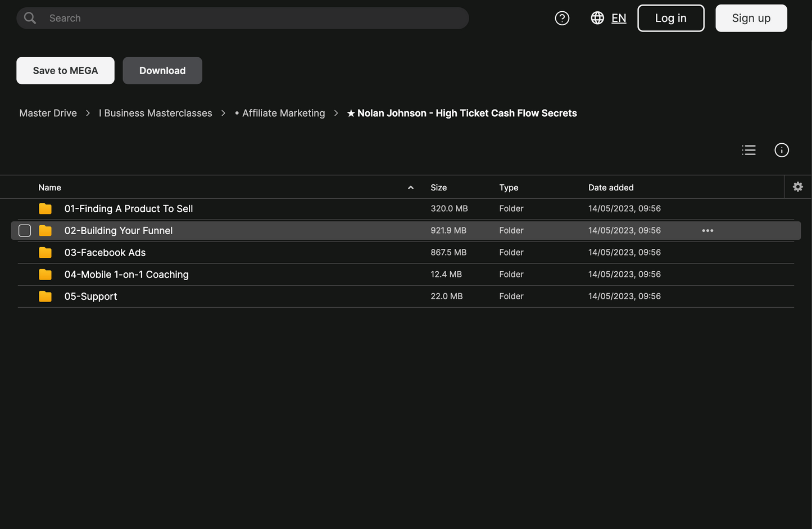Image resolution: width=812 pixels, height=529 pixels.
Task: Select folder 01-Finding A Product To Sell
Action: click(x=129, y=209)
